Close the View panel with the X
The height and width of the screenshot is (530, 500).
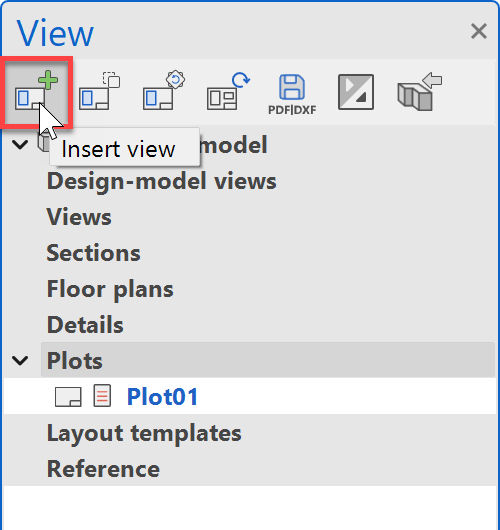[x=479, y=31]
